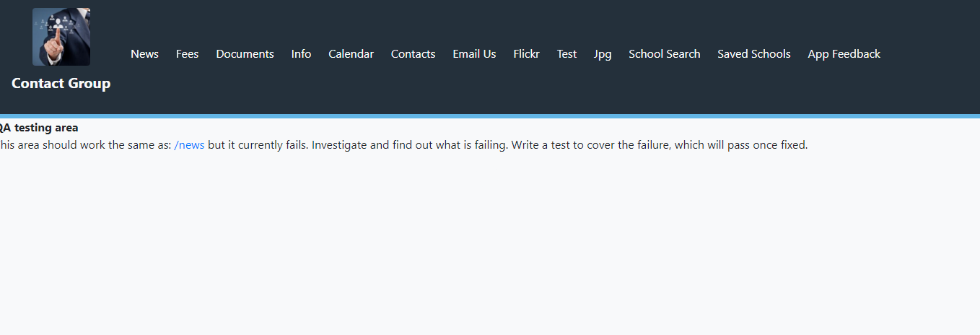View the Calendar page

[x=351, y=54]
